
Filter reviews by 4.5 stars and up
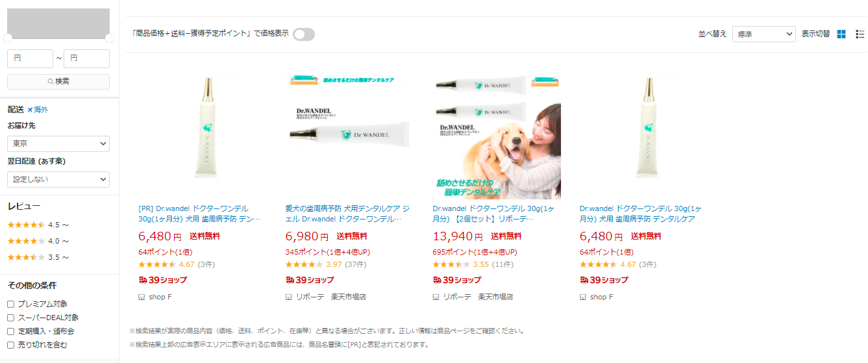click(x=38, y=225)
